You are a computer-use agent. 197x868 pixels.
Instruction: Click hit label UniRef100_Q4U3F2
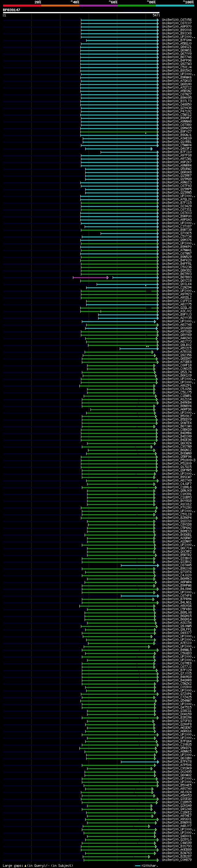pyautogui.click(x=176, y=149)
